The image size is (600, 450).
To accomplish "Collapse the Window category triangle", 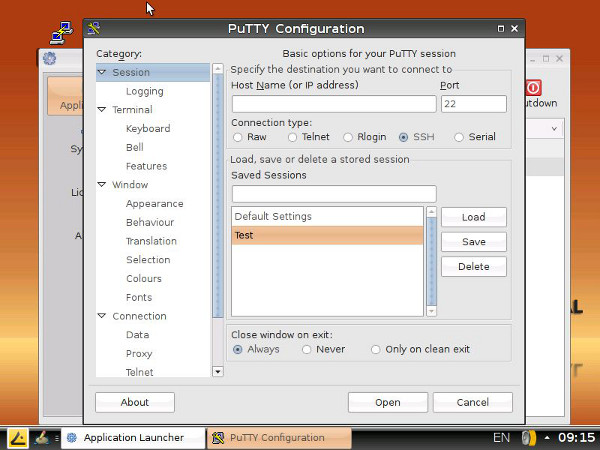I will (x=102, y=184).
